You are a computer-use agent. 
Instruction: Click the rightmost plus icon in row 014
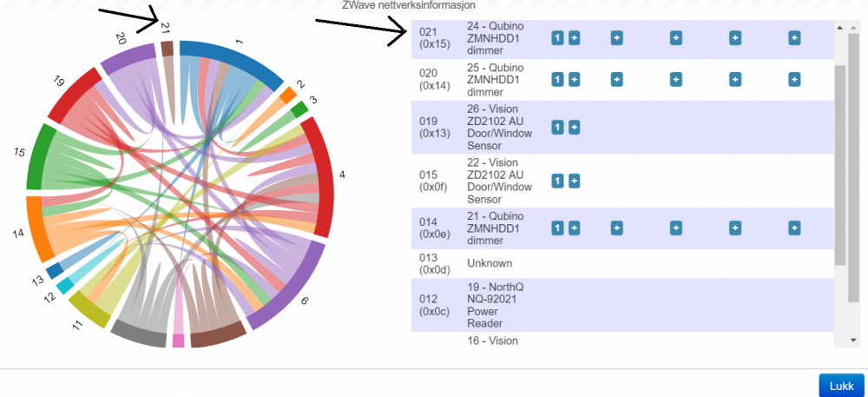pos(794,228)
